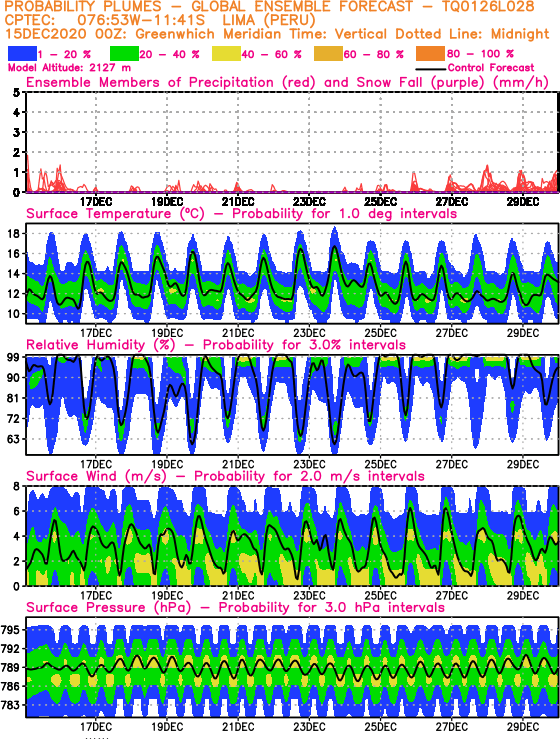560x739 pixels.
Task: Click the 17DEC label under precipitation chart
Action: tap(96, 202)
